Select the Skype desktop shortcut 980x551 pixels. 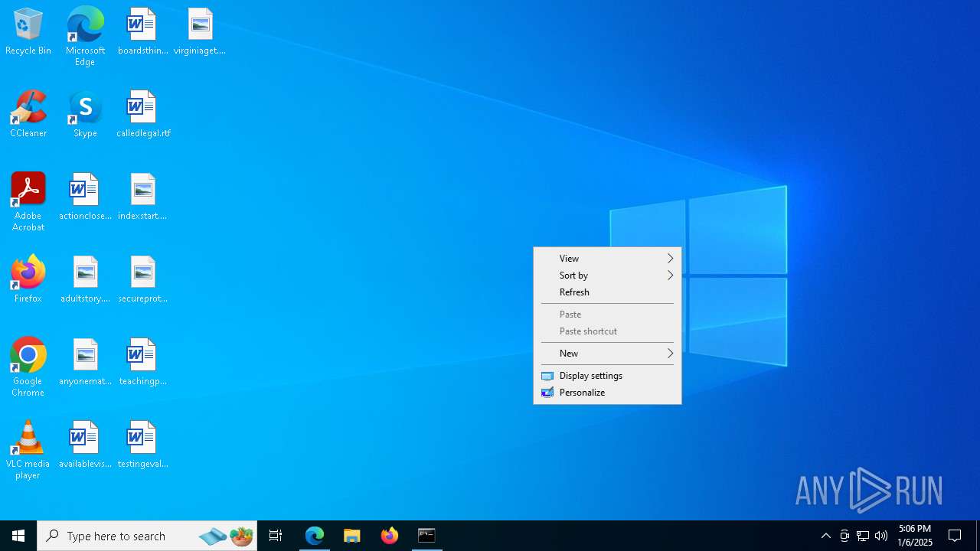tap(85, 115)
